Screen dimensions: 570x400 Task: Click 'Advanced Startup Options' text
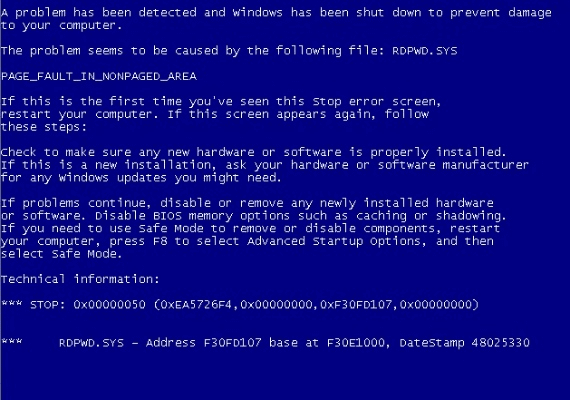point(333,241)
